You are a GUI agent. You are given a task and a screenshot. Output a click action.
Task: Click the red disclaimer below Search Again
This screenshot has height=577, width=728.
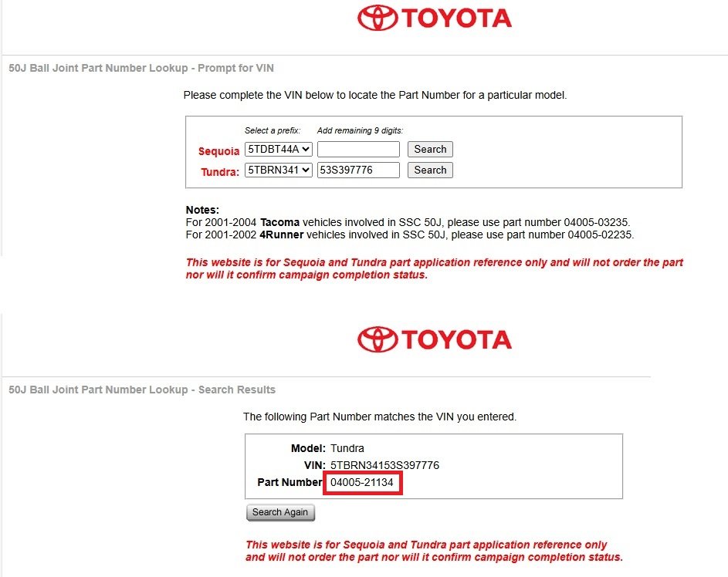(434, 551)
